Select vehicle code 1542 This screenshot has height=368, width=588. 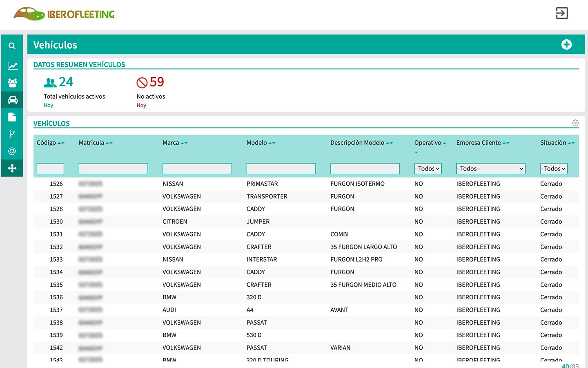click(56, 348)
